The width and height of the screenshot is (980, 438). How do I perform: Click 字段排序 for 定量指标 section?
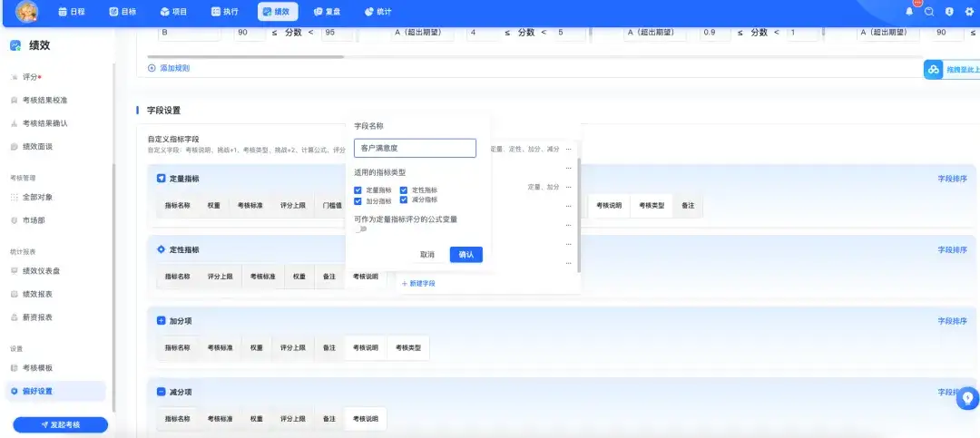952,179
